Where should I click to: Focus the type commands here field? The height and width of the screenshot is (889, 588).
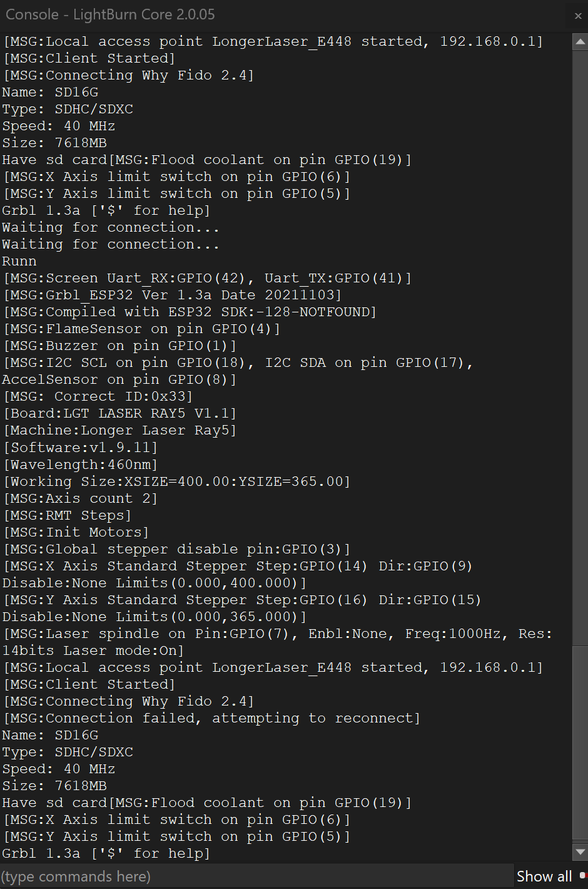point(256,876)
